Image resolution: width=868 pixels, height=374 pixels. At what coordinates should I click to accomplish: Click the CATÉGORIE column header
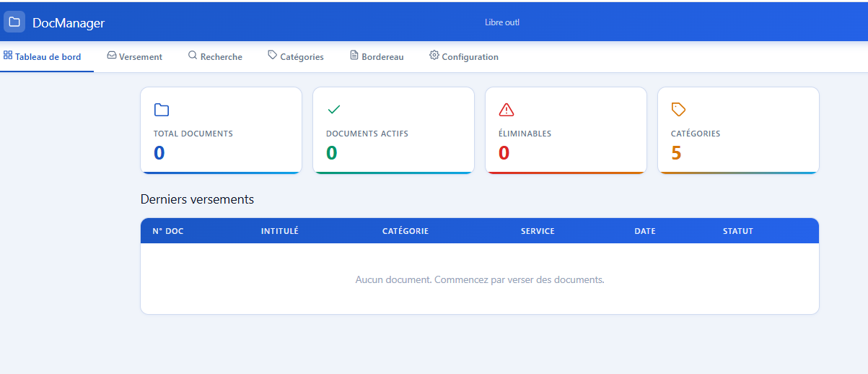[405, 231]
